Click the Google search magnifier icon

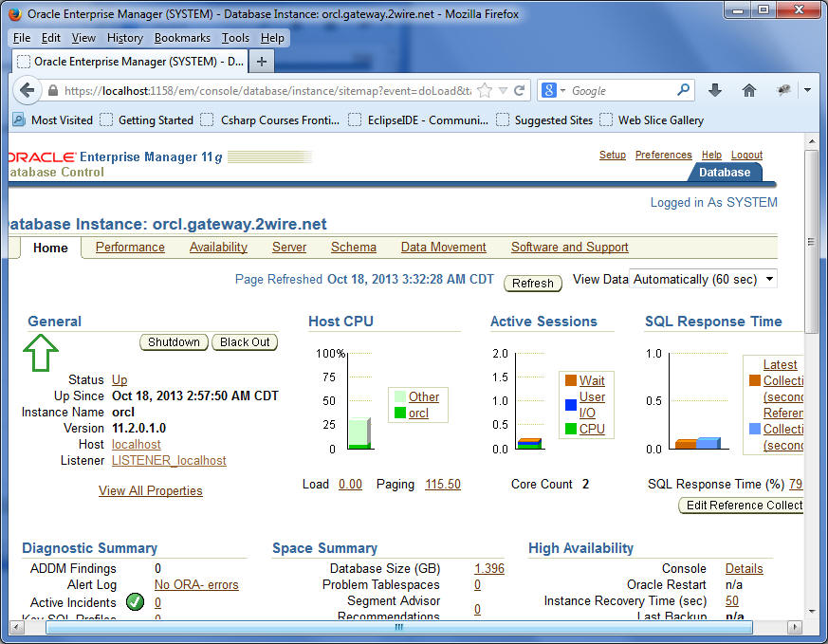(683, 90)
